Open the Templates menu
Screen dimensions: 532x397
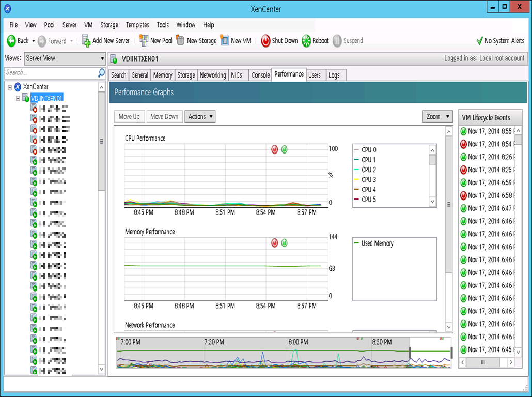[x=137, y=25]
